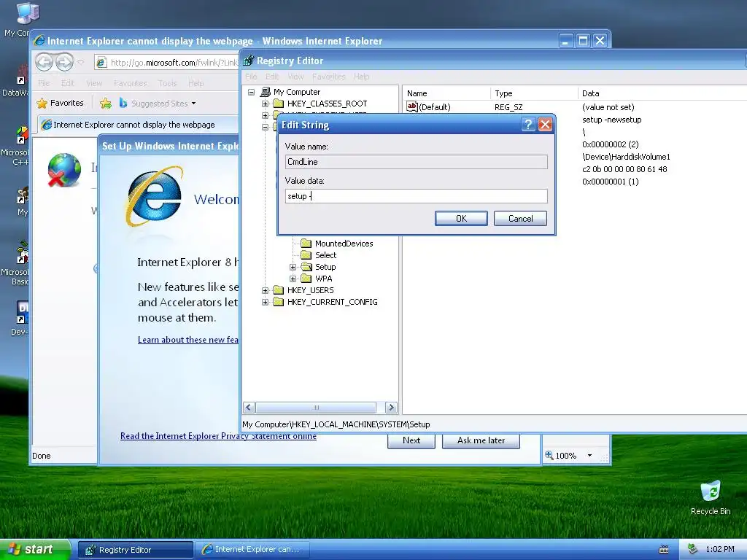
Task: Click the IE address bar page icon
Action: [101, 63]
